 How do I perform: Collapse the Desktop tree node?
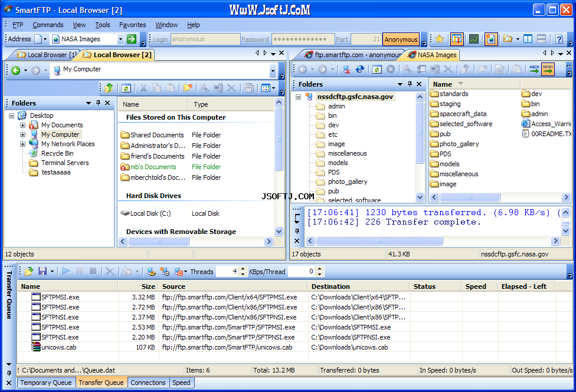click(x=11, y=116)
